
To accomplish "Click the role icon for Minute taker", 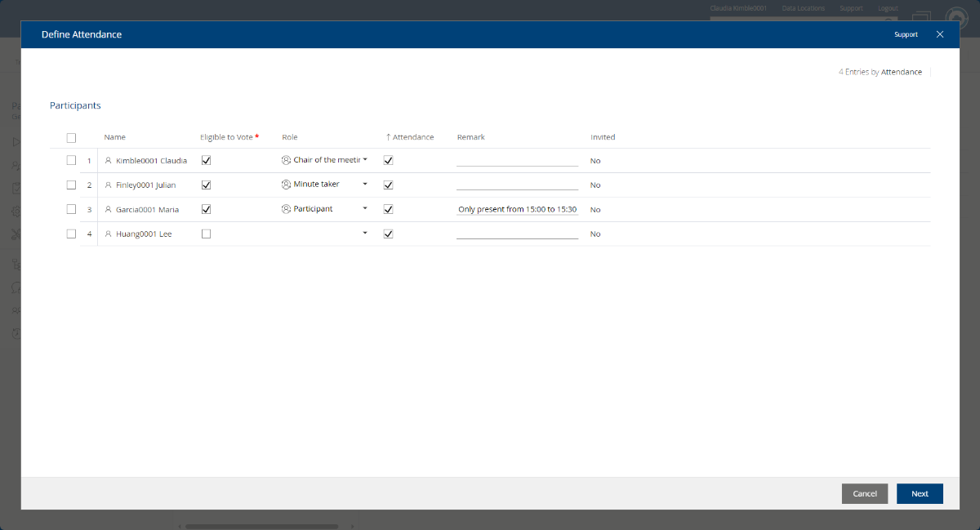I will (x=286, y=185).
